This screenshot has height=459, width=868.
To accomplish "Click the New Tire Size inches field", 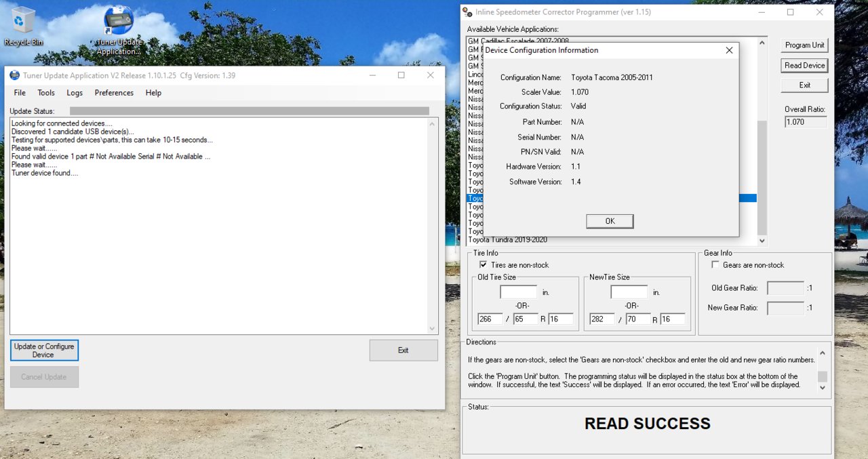I will [x=629, y=292].
